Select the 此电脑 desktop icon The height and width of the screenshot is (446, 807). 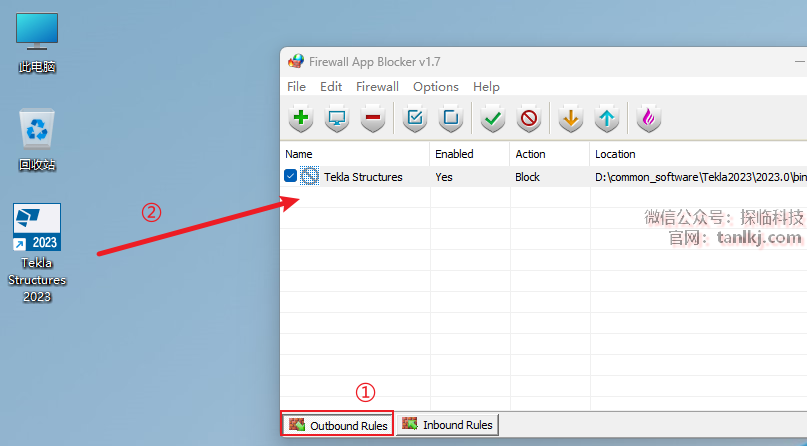(37, 43)
